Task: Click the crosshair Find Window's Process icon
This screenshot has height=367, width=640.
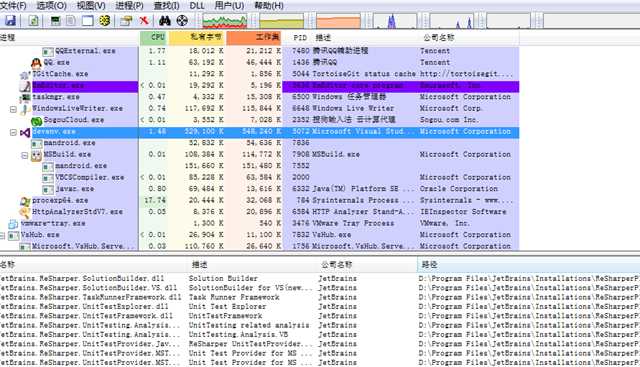Action: [182, 20]
